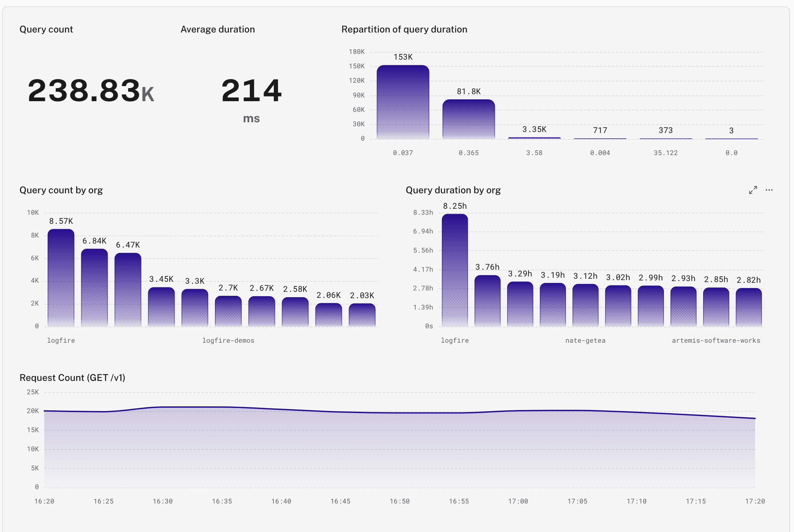Image resolution: width=794 pixels, height=532 pixels.
Task: Open the Query duration by org options menu
Action: click(769, 190)
